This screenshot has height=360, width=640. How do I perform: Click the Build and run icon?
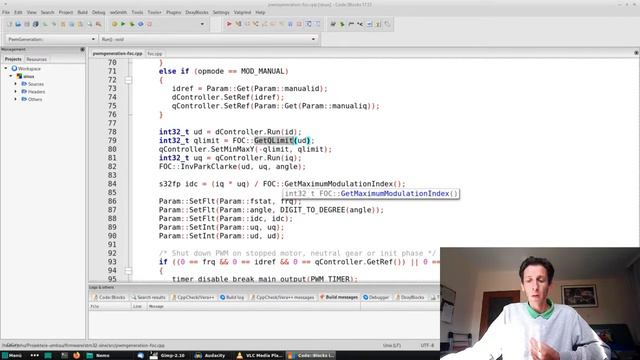coord(132,24)
